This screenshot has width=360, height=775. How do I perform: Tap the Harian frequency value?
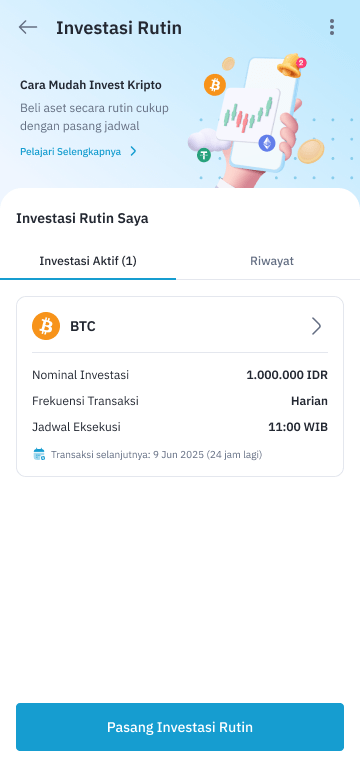(309, 401)
